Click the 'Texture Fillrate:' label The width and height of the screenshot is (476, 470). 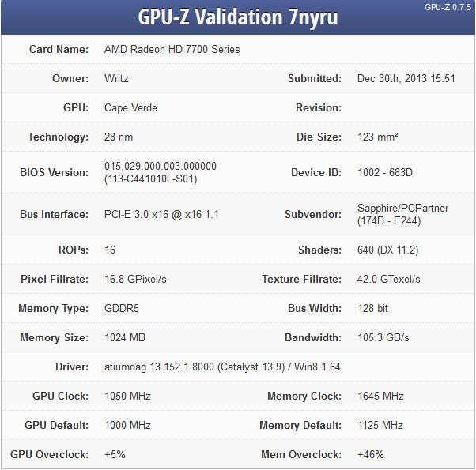click(x=302, y=279)
